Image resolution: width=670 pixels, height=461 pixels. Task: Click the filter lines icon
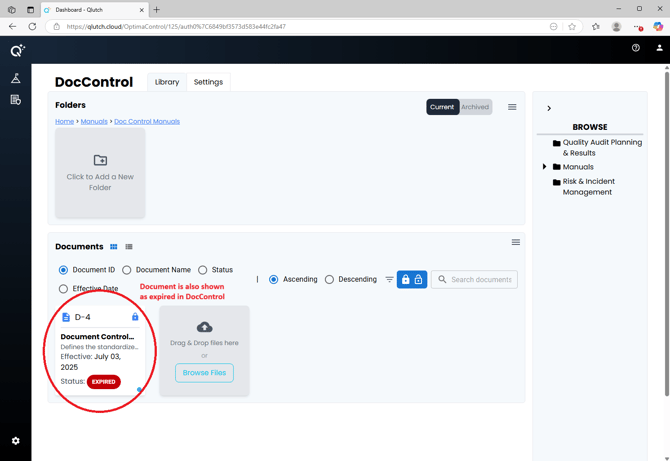(389, 279)
